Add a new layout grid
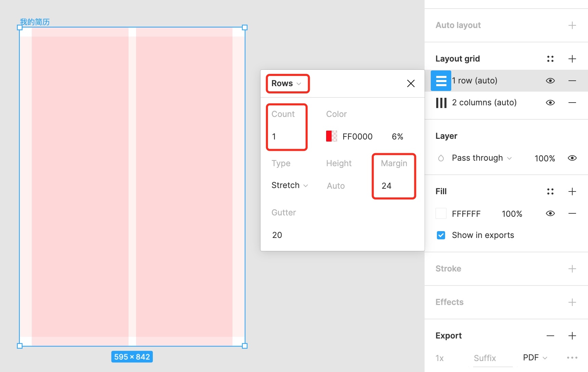588x372 pixels. coord(572,59)
